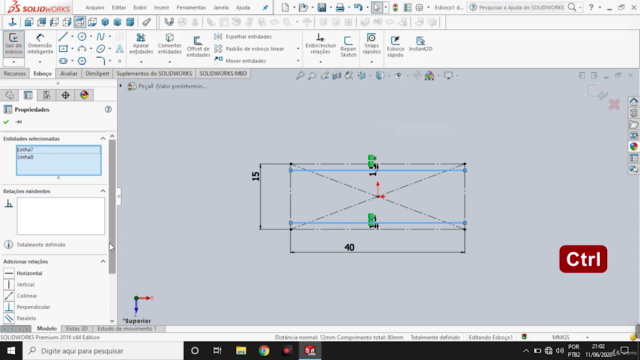The image size is (640, 360).
Task: Open dropdown under Sair do esboço
Action: click(x=13, y=62)
